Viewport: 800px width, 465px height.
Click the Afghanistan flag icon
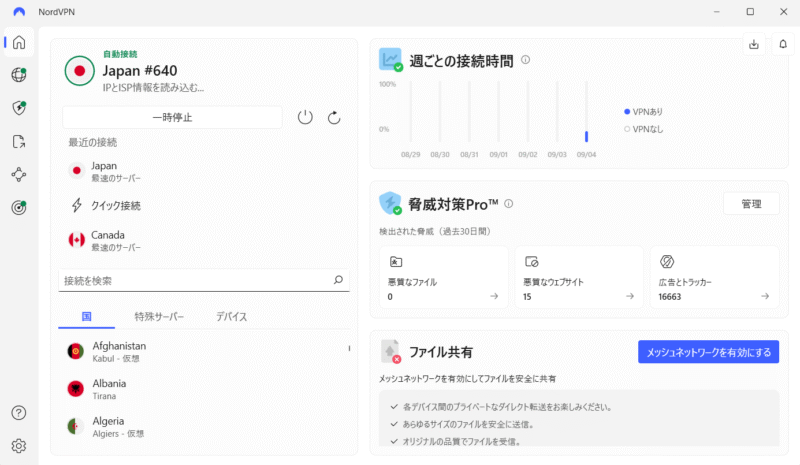pos(76,351)
